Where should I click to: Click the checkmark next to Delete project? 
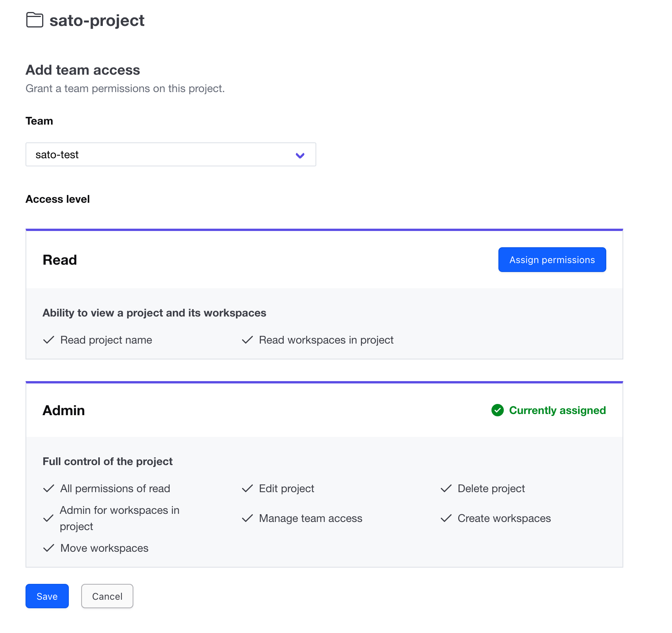click(446, 488)
